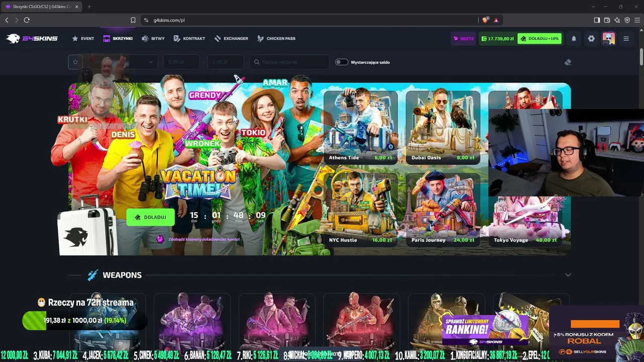This screenshot has height=362, width=644.
Task: Click the DOŁADUJ button on the banner
Action: (150, 217)
